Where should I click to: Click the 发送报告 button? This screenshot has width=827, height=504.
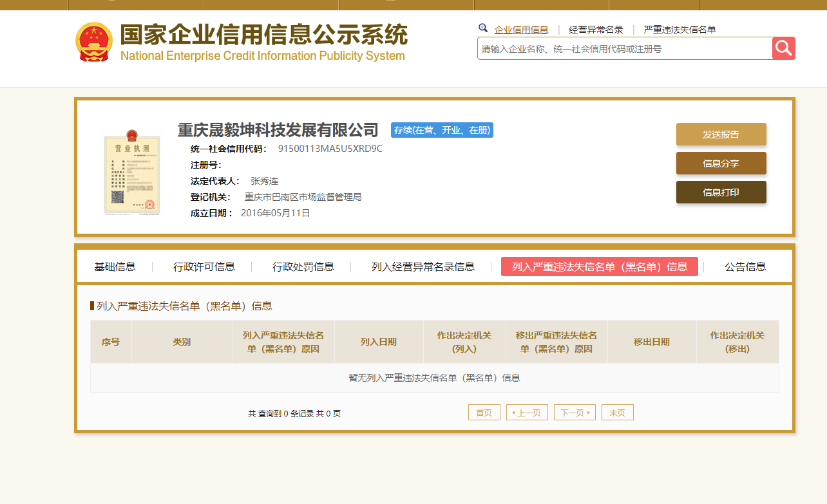coord(721,135)
